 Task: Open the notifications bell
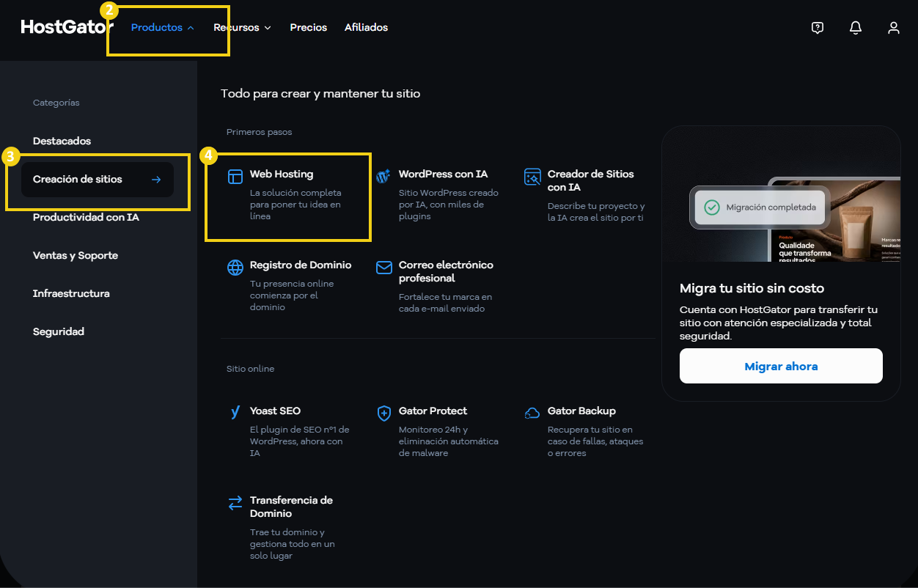coord(855,28)
